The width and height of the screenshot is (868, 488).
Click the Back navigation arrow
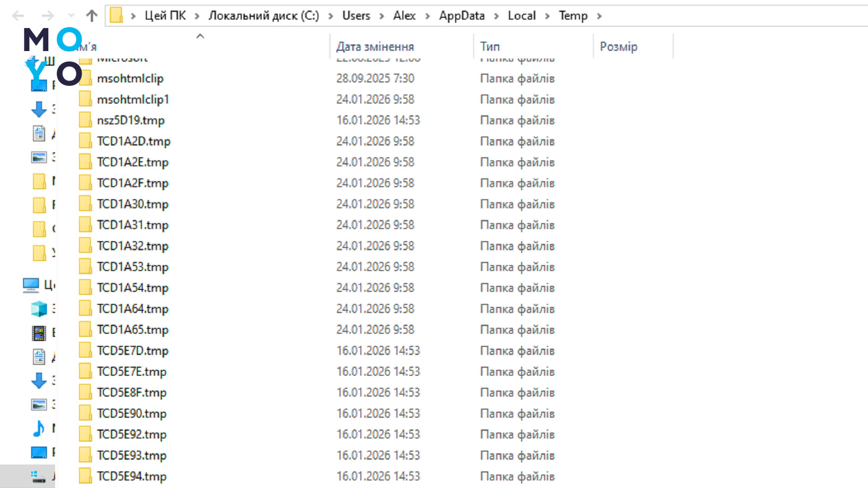coord(18,16)
